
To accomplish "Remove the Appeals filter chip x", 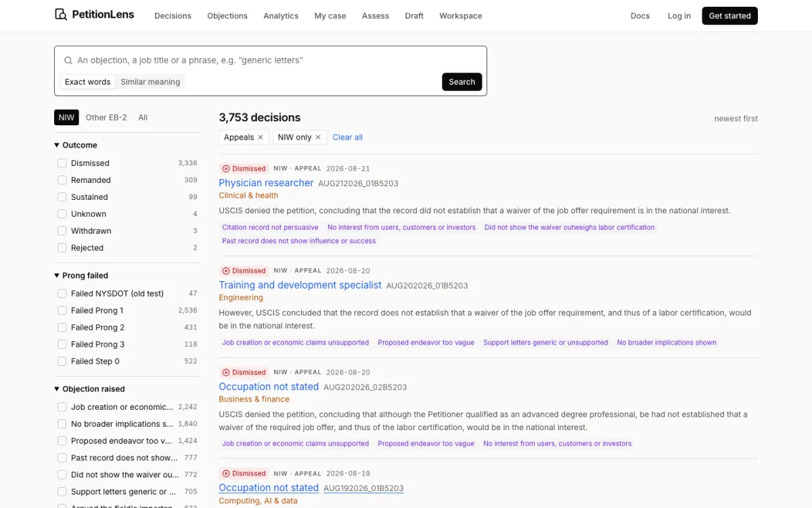I will click(261, 137).
